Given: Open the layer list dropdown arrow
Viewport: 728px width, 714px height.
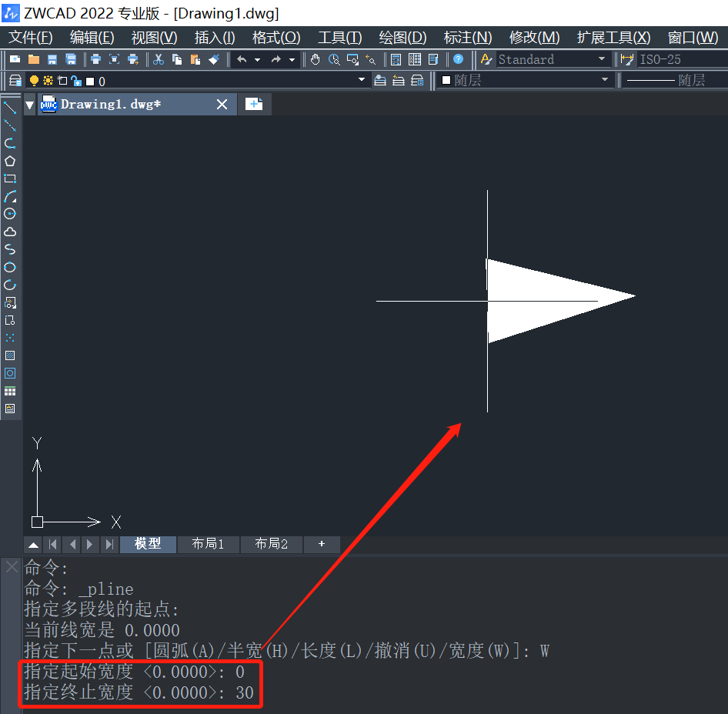Looking at the screenshot, I should click(x=362, y=80).
